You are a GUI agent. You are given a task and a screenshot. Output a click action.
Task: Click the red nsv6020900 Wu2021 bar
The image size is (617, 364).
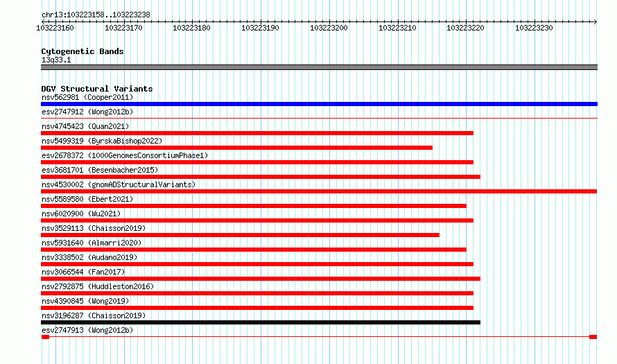(x=257, y=220)
